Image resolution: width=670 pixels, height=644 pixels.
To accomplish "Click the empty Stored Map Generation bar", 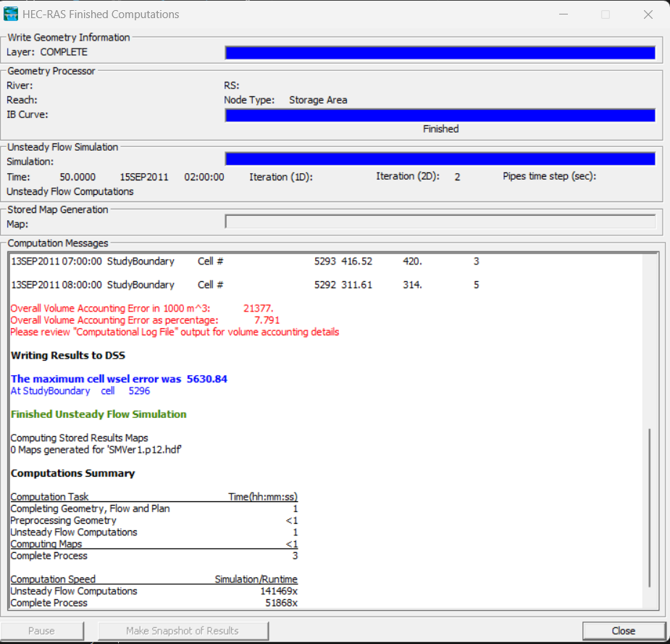I will [x=440, y=222].
